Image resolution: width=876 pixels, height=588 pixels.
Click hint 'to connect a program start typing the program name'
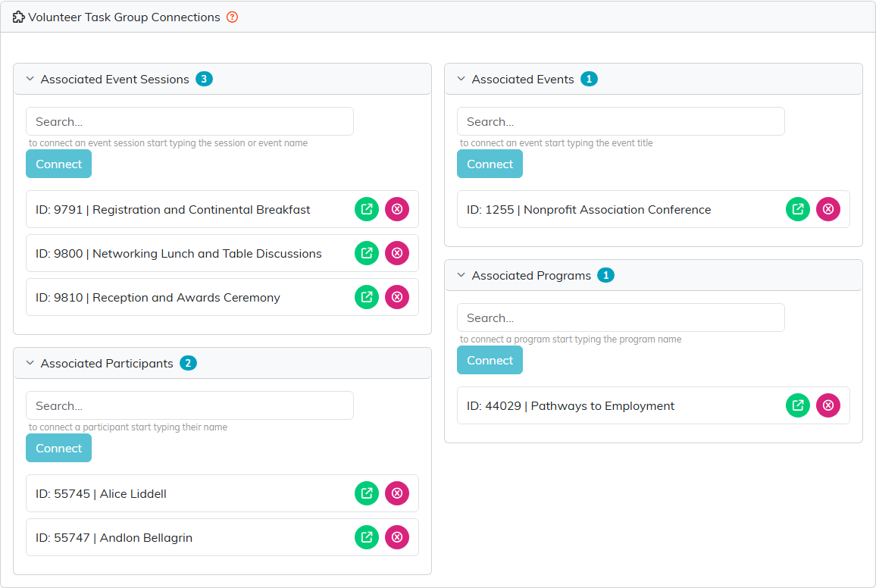pyautogui.click(x=571, y=339)
